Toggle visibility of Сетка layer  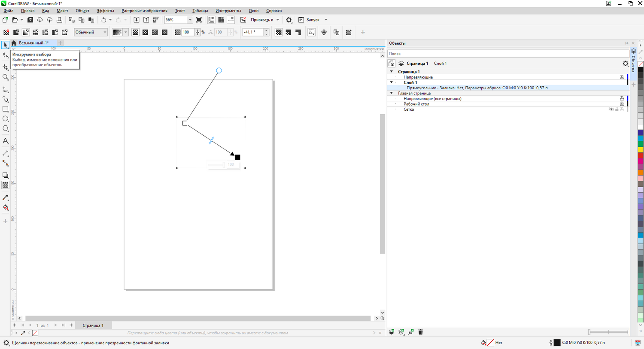611,109
